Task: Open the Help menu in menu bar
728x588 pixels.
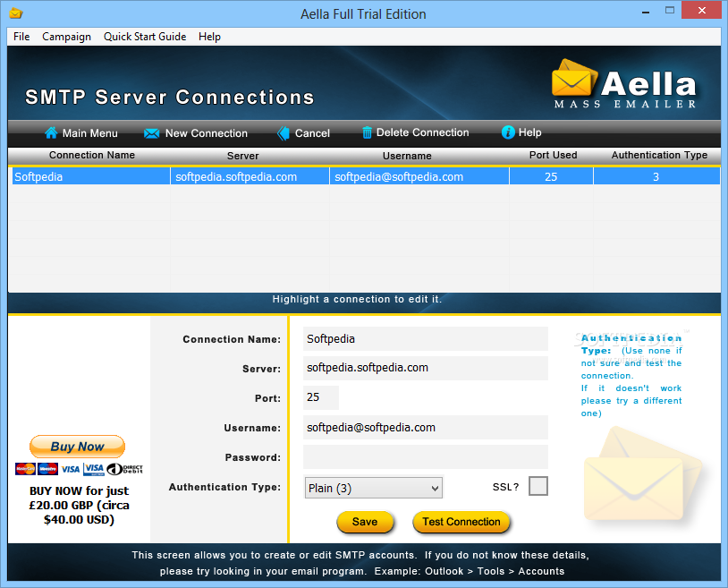Action: pyautogui.click(x=209, y=37)
